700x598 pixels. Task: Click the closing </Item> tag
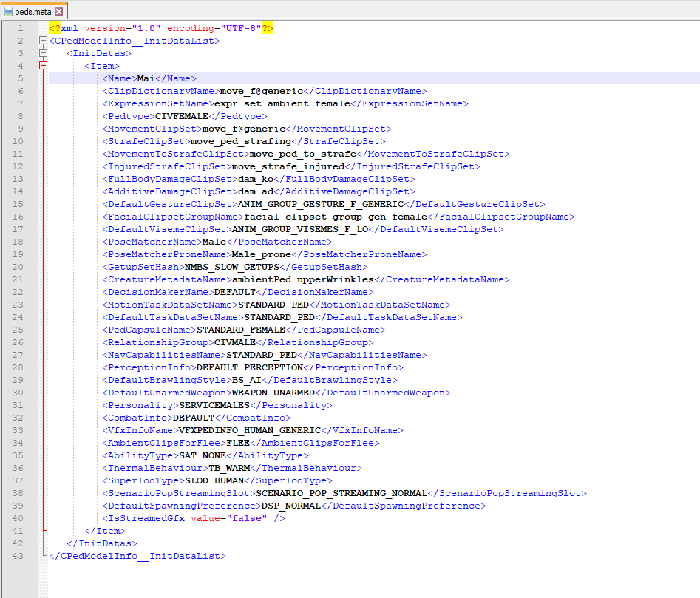pyautogui.click(x=105, y=531)
